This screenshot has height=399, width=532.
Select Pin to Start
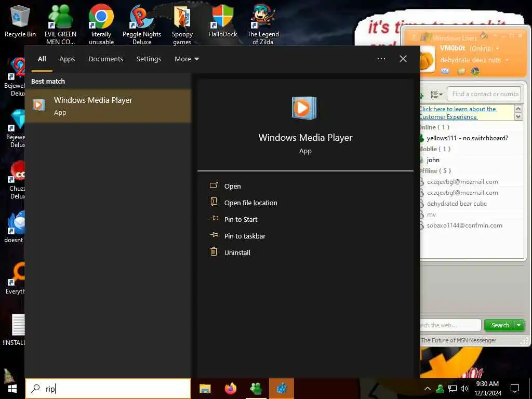click(241, 219)
